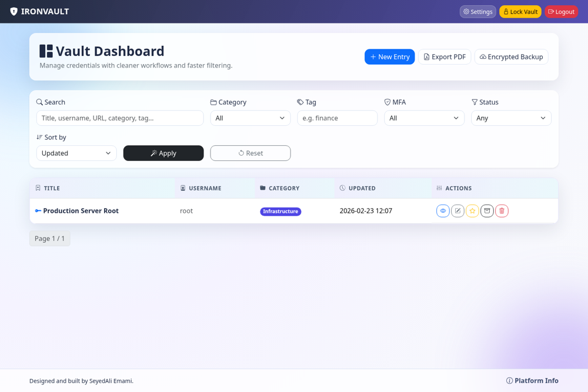Open the Status filter dropdown showing Any

click(x=511, y=118)
